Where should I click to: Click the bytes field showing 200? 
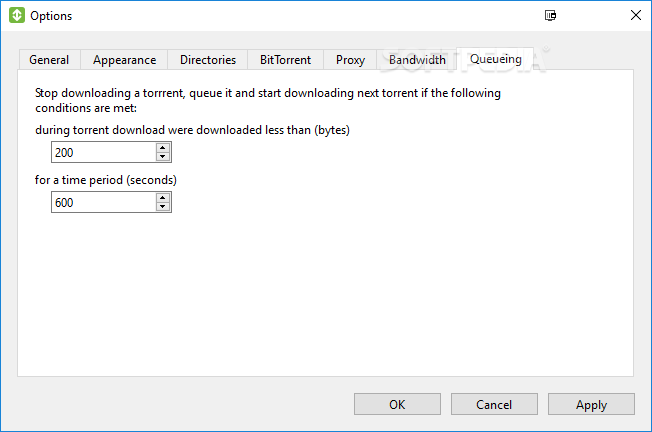102,152
